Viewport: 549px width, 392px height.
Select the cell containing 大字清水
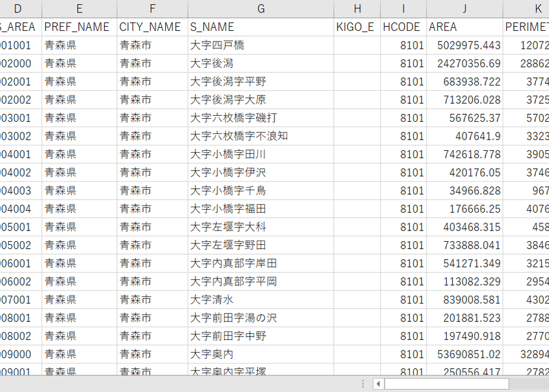click(x=261, y=300)
